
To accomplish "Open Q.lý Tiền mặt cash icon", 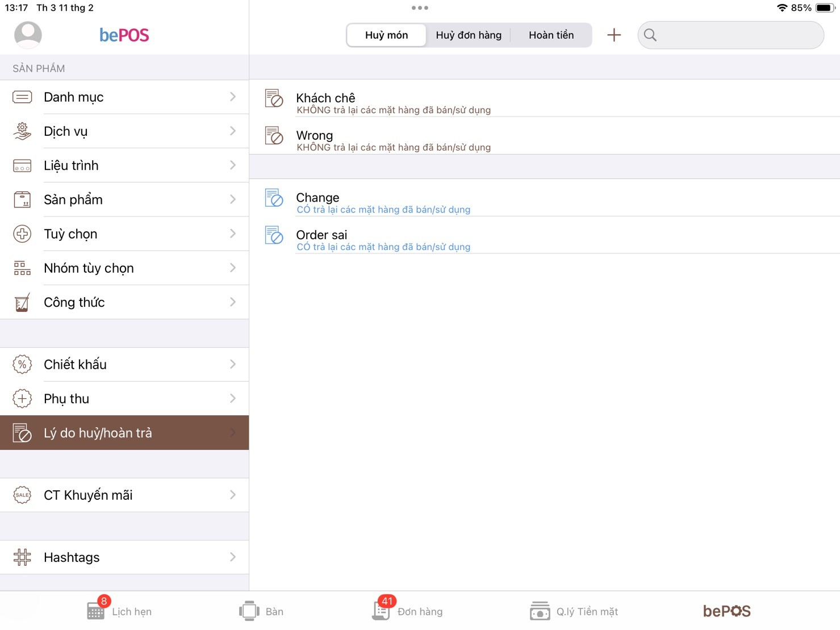I will 539,611.
